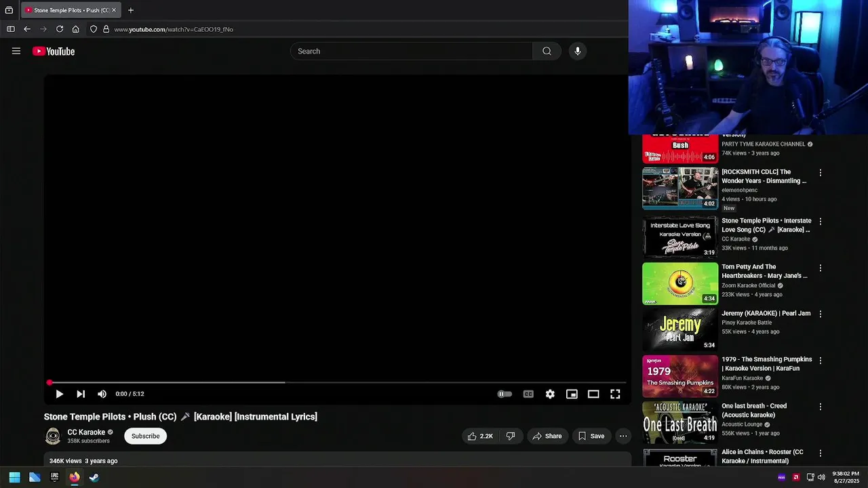868x488 pixels.
Task: Open options for 1979 Smashing Pumpkins video
Action: [821, 361]
